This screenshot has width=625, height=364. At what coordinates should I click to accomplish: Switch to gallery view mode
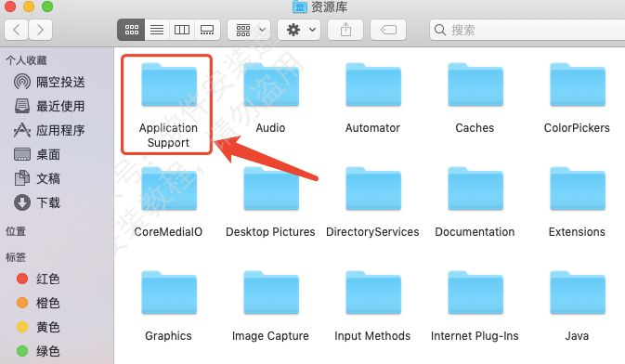point(207,30)
